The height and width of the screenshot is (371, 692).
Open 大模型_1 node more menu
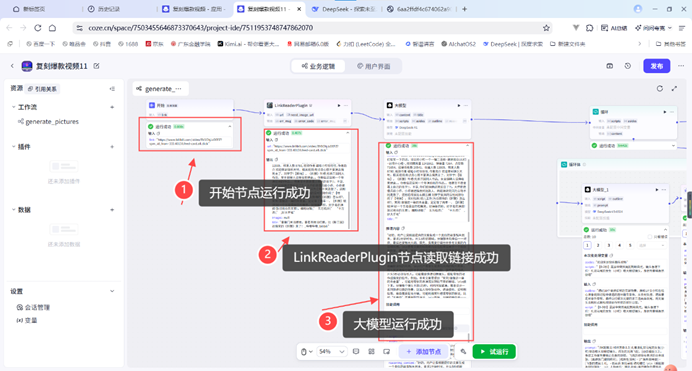pyautogui.click(x=664, y=190)
